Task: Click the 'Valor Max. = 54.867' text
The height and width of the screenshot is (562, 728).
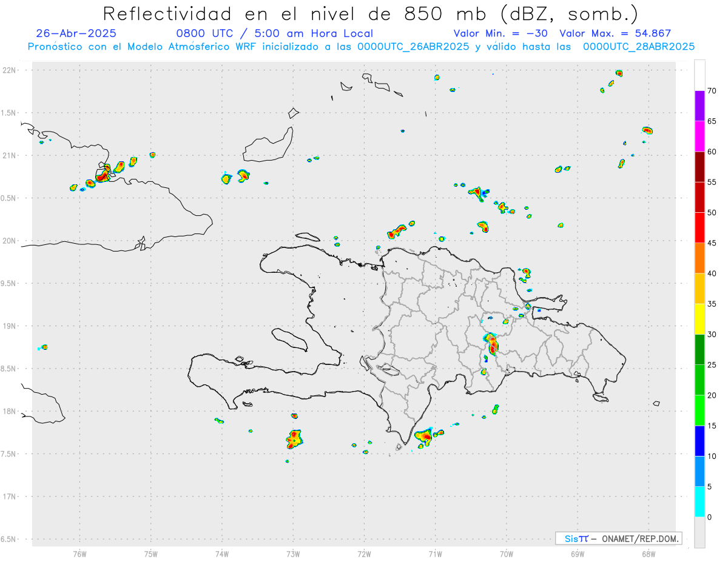Action: 615,33
